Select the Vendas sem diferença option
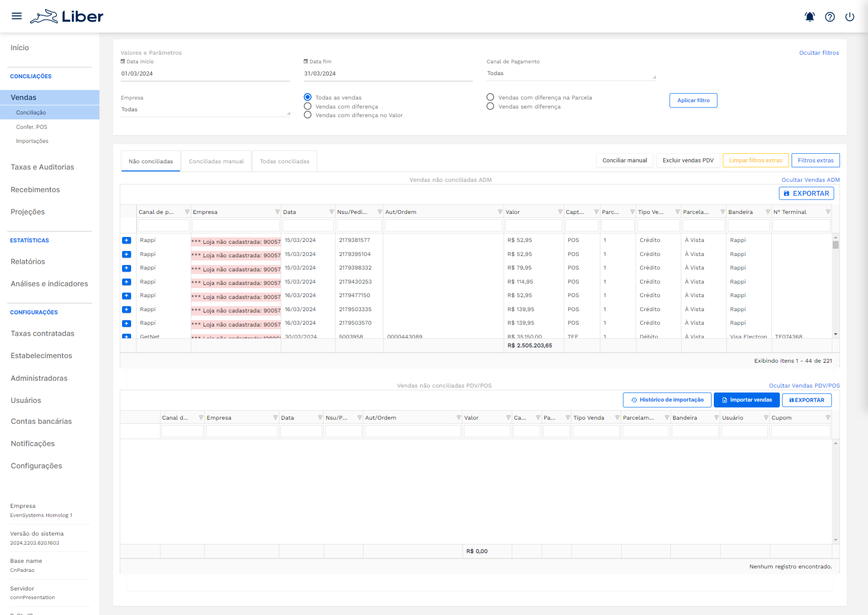This screenshot has width=868, height=615. tap(490, 106)
